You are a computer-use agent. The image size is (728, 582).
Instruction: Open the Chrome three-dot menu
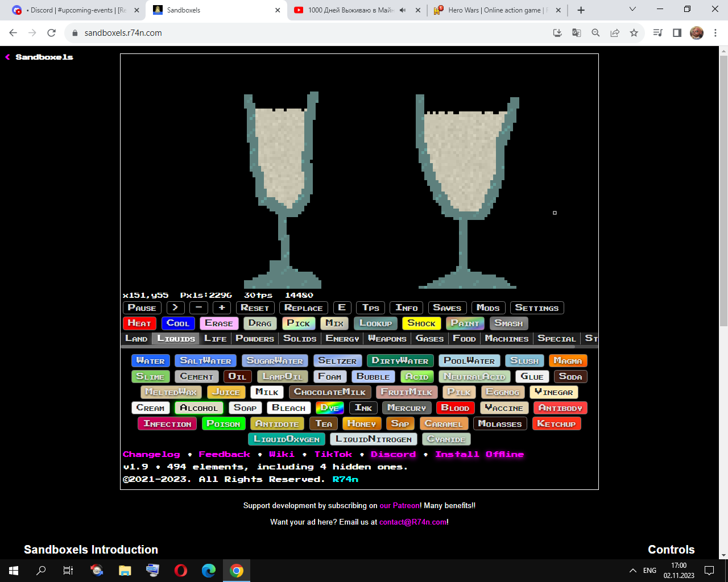coord(715,33)
